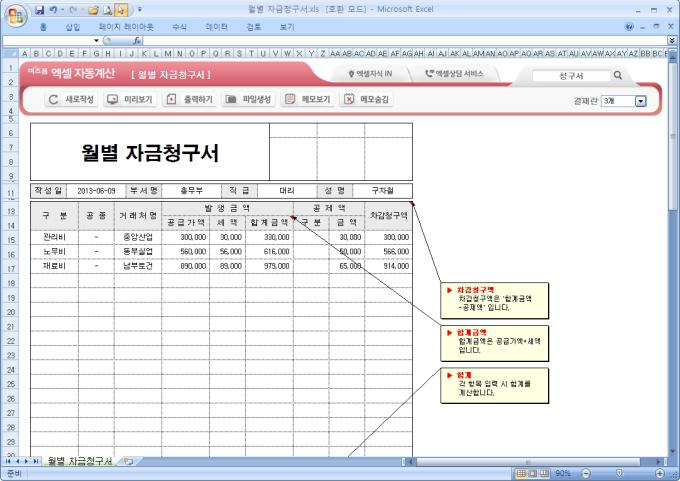Screen dimensions: 680x481
Task: Click in the formula bar input
Action: click(x=405, y=40)
